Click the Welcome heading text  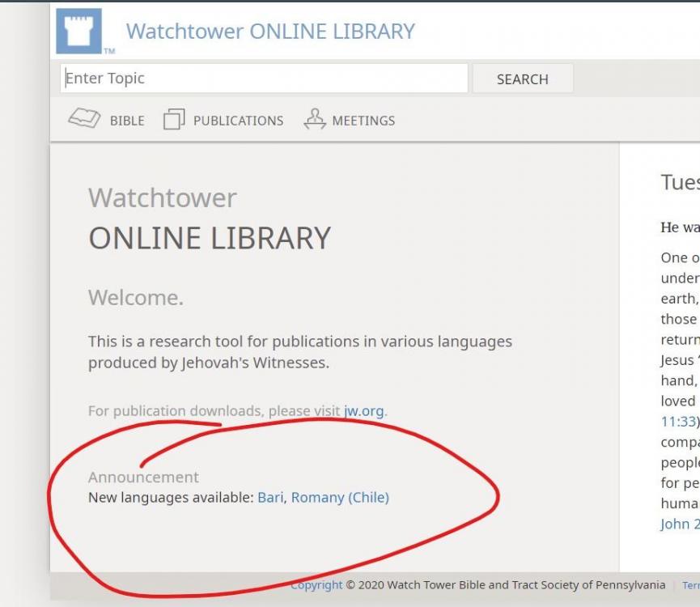click(x=136, y=298)
